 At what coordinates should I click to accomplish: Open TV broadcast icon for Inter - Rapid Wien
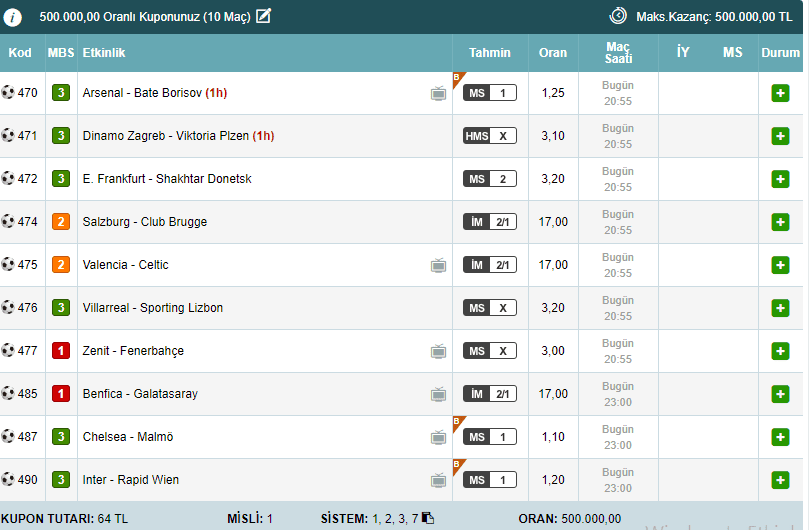pos(439,480)
